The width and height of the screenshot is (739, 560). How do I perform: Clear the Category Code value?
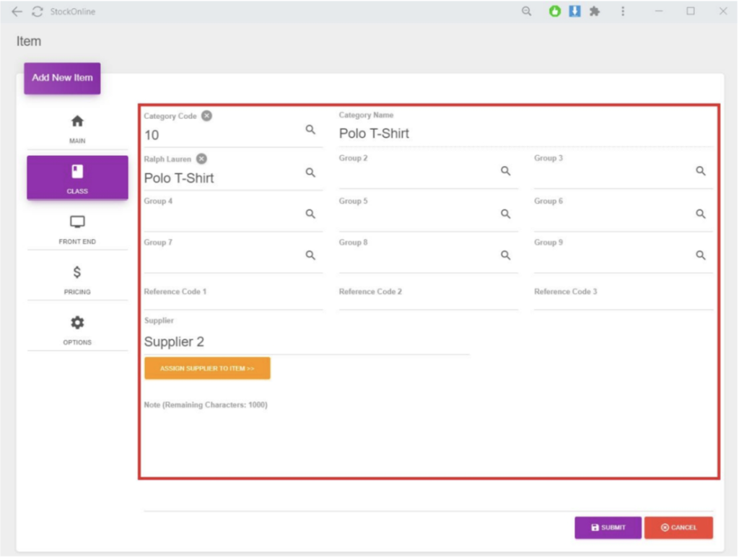(207, 115)
